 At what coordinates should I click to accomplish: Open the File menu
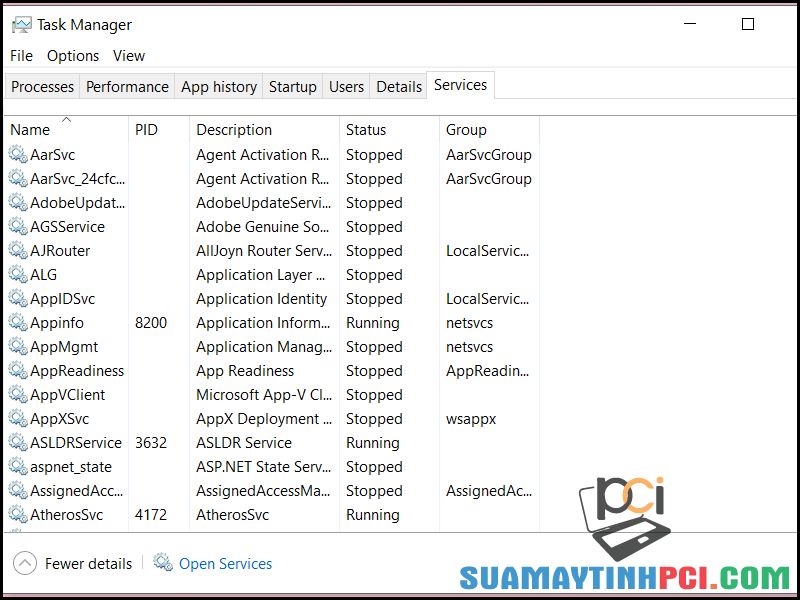point(21,56)
